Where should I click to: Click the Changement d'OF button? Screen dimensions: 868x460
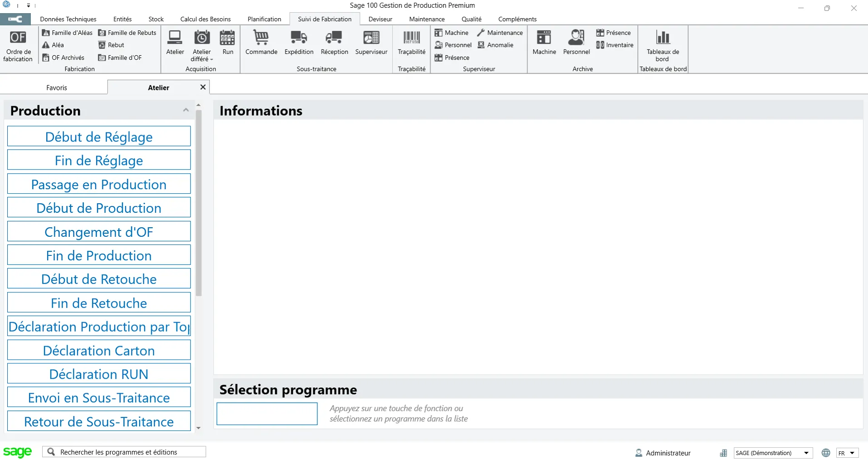point(99,232)
